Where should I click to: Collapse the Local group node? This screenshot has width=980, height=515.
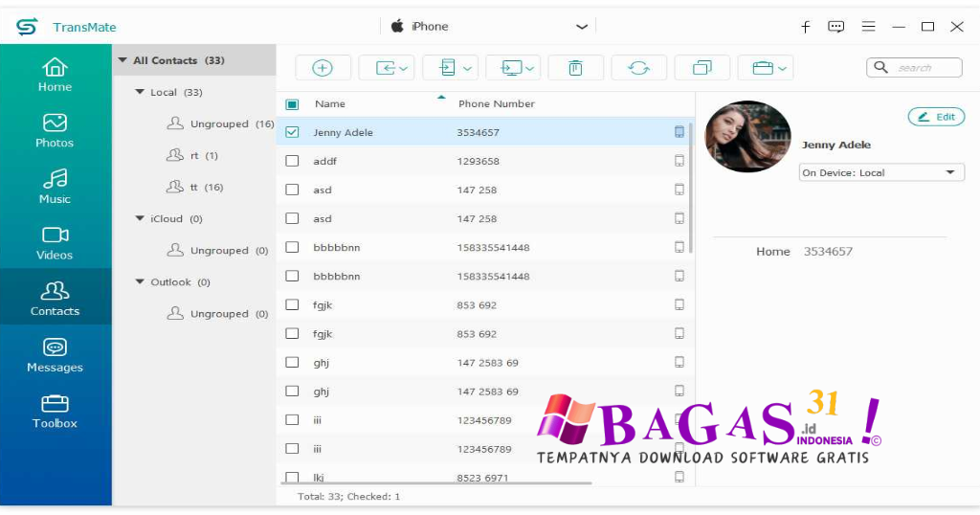point(140,92)
